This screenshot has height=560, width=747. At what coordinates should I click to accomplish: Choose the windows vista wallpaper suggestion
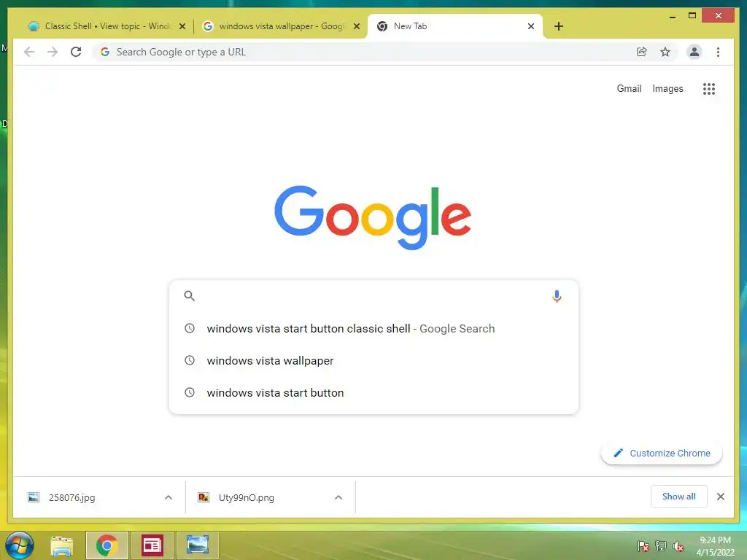point(373,360)
